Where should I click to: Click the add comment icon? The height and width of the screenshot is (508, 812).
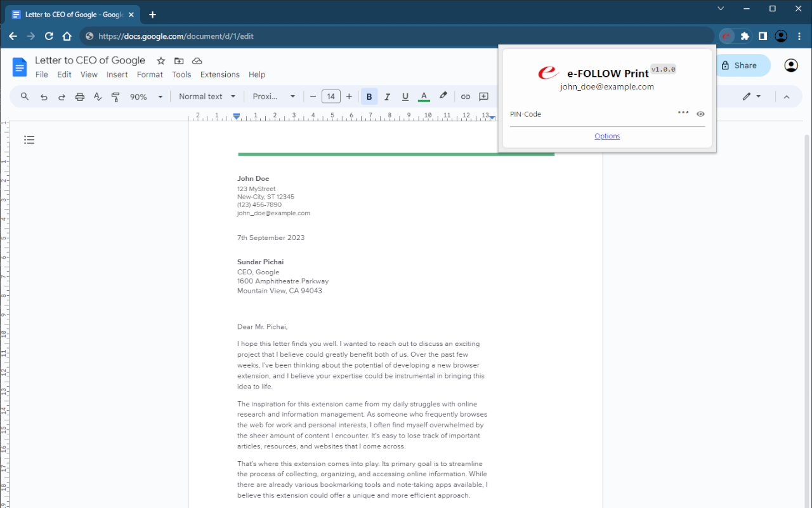pos(483,97)
